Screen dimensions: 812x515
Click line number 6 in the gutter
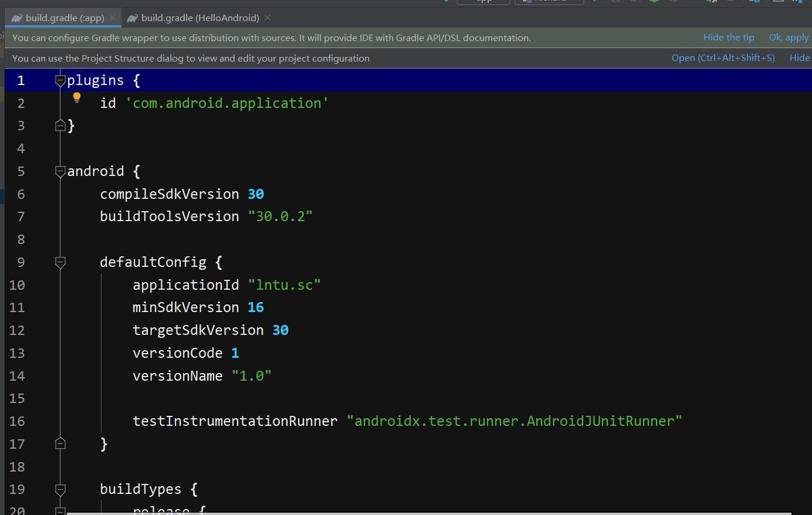(21, 194)
